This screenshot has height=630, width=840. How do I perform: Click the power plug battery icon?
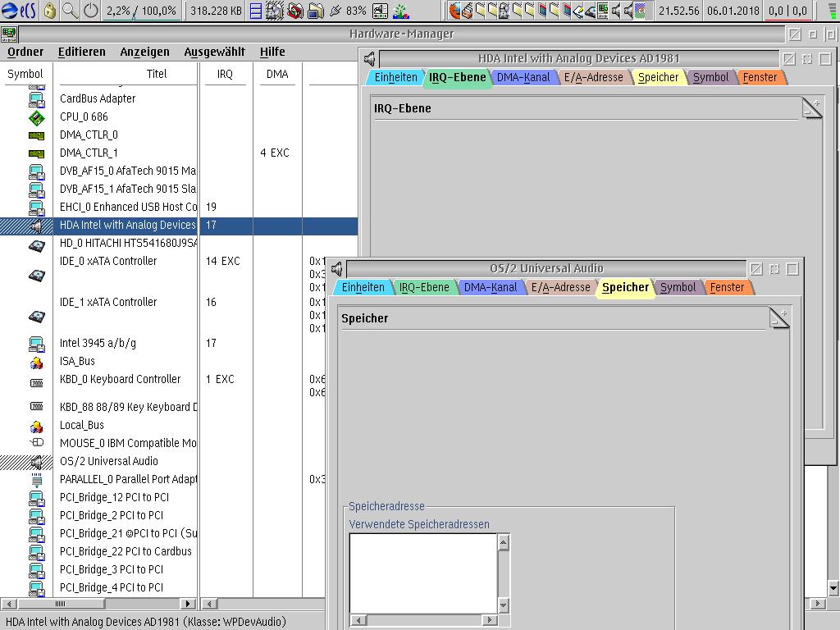(x=336, y=11)
